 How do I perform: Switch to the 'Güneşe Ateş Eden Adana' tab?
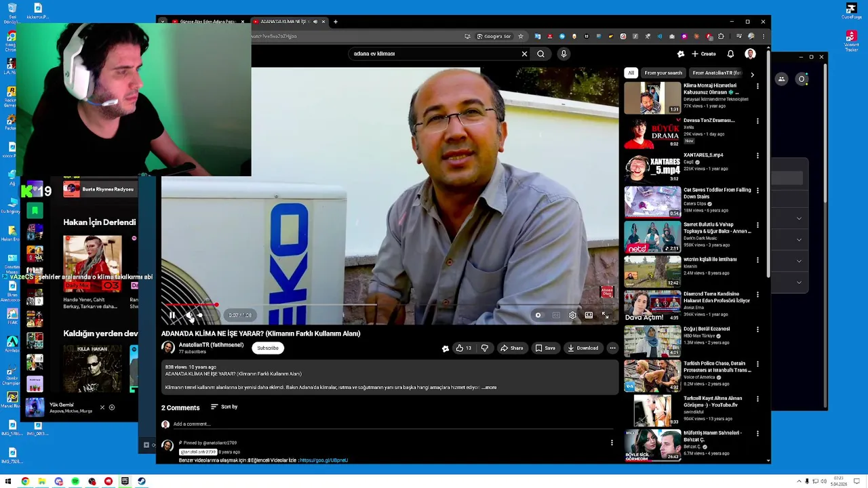[208, 22]
